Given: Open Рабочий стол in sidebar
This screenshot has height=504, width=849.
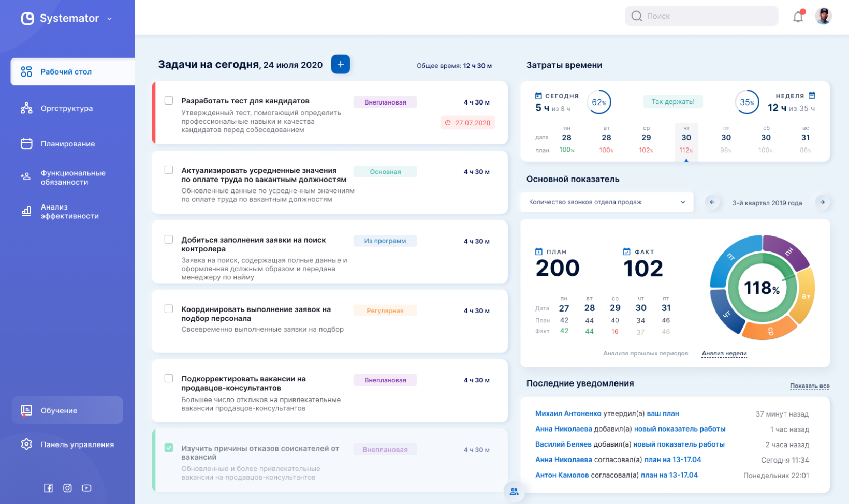Looking at the screenshot, I should 72,71.
